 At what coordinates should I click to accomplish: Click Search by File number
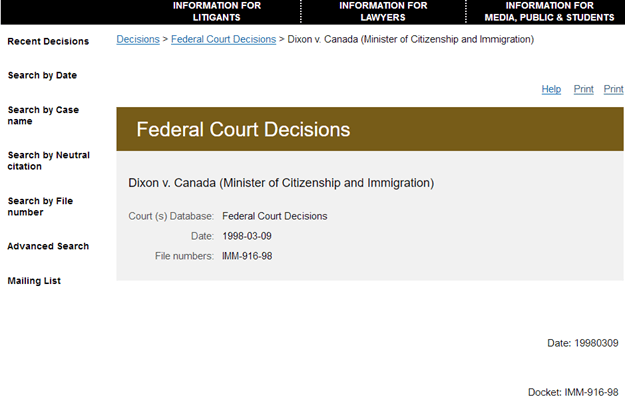40,206
